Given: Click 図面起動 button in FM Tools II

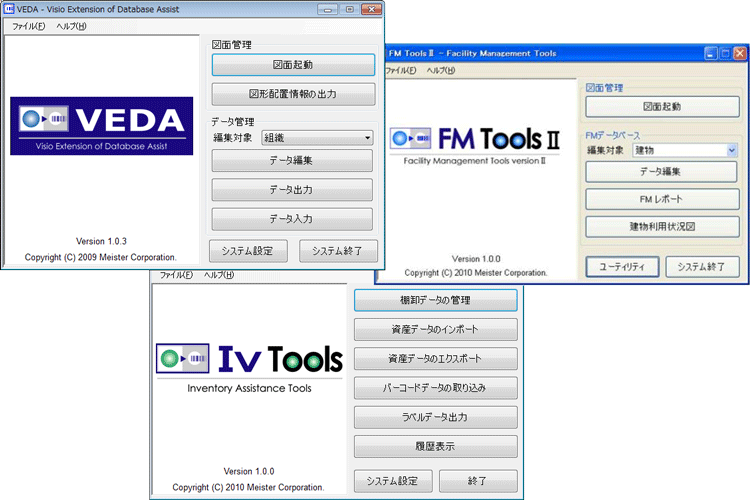Looking at the screenshot, I should (662, 107).
